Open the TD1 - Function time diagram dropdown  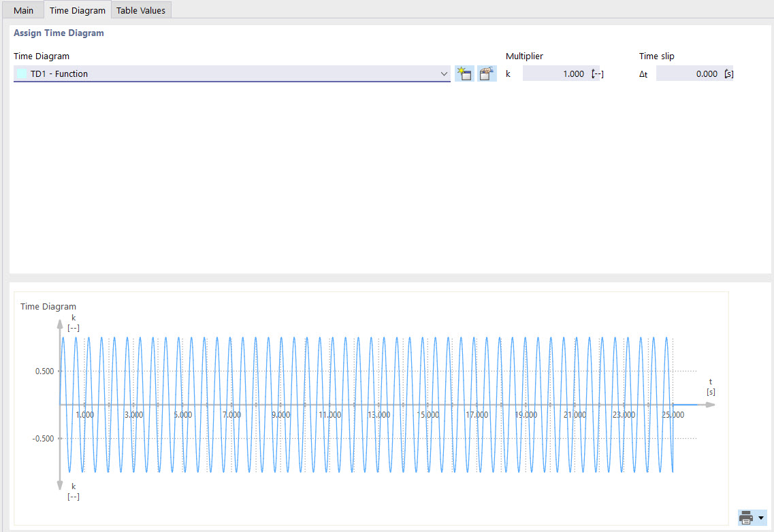pyautogui.click(x=231, y=73)
